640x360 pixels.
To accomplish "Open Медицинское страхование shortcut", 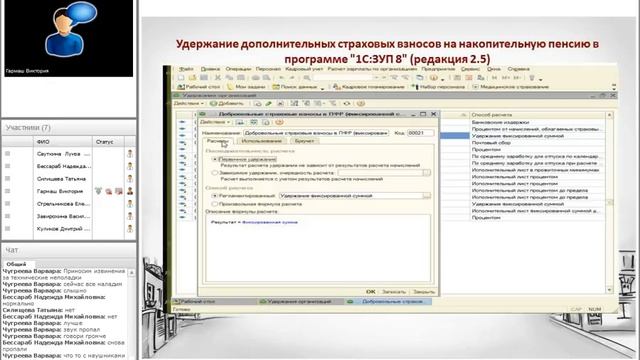I will (x=510, y=87).
